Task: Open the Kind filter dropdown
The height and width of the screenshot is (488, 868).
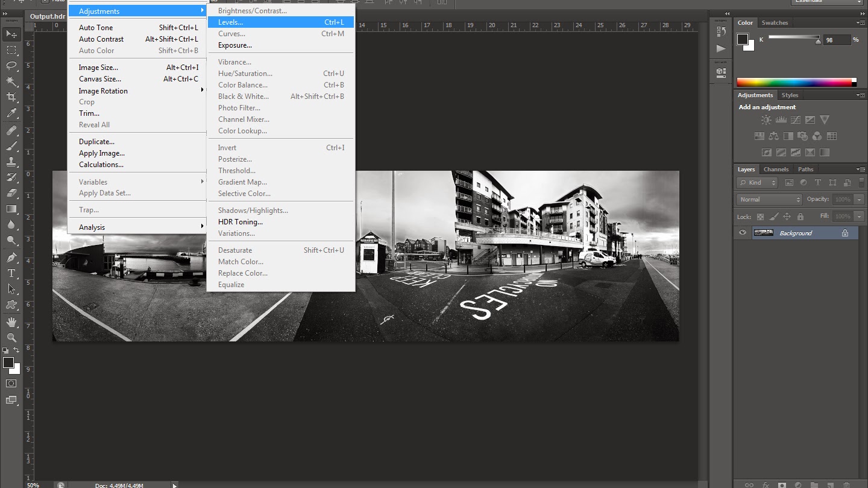Action: (x=757, y=183)
